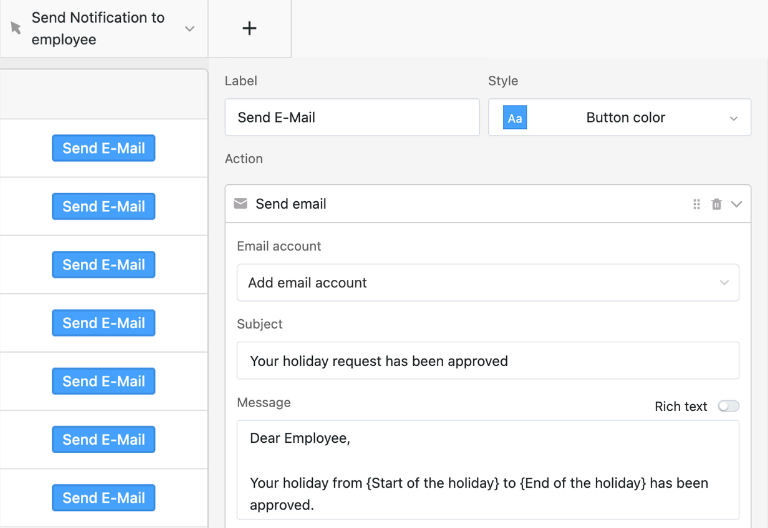
Task: Select the Send Notification to employee column header
Action: click(98, 29)
